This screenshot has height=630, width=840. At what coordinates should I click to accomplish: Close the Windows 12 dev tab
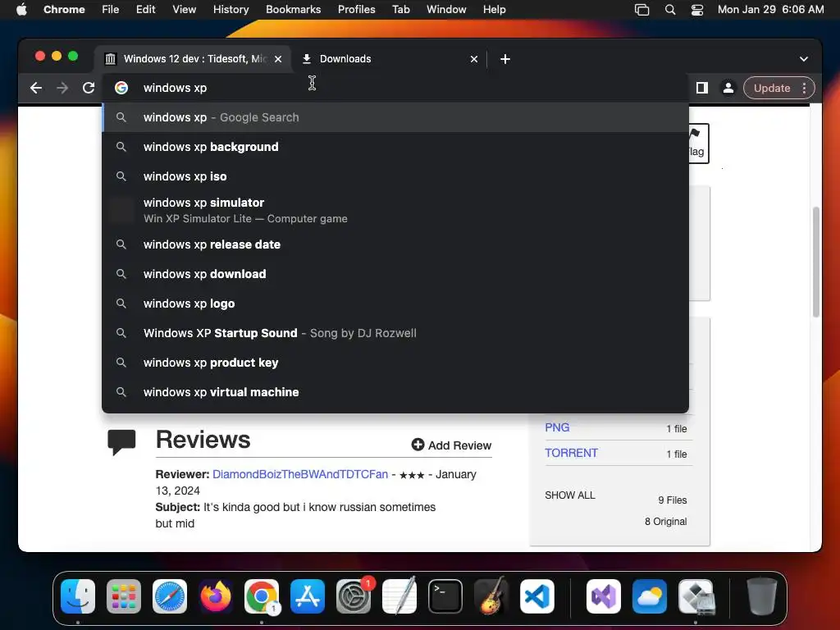(x=278, y=59)
